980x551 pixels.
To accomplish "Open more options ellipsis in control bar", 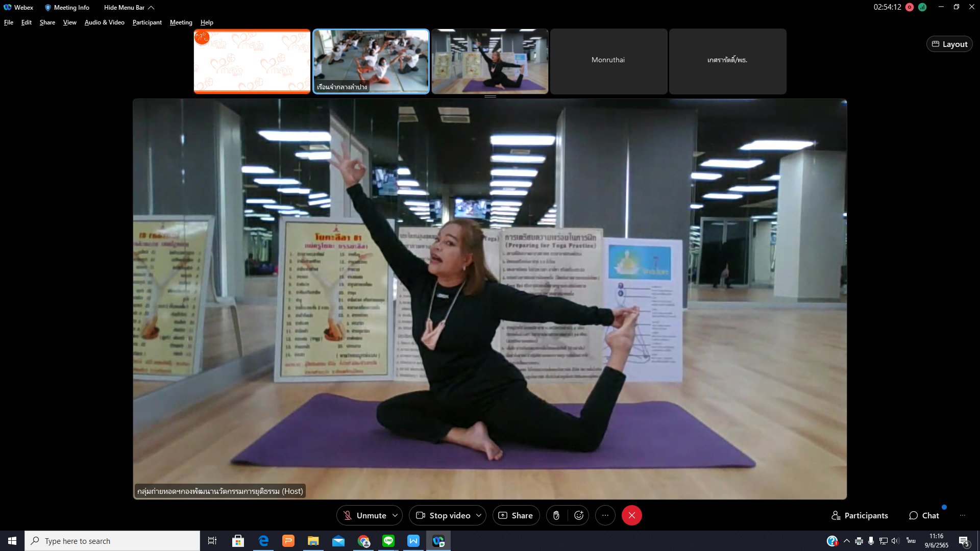I will coord(605,515).
